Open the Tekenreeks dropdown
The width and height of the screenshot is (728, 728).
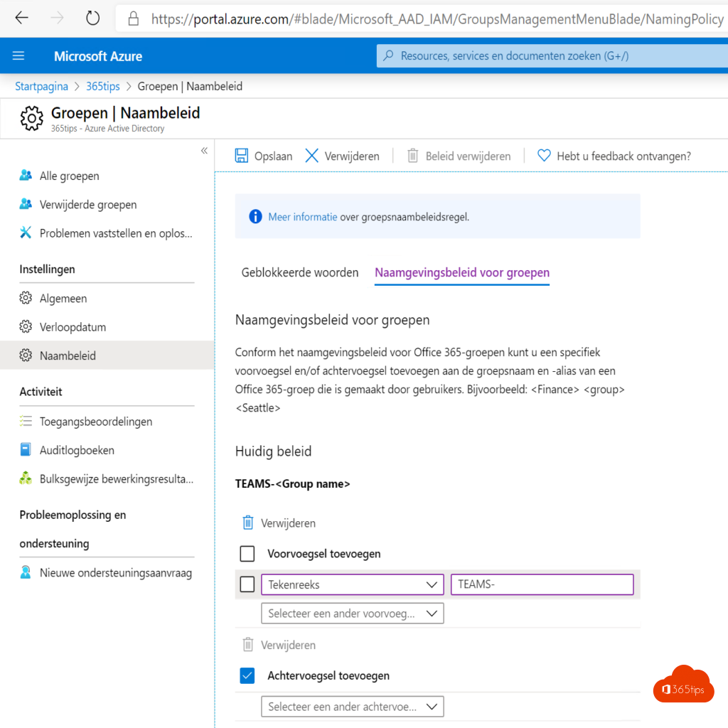[353, 584]
